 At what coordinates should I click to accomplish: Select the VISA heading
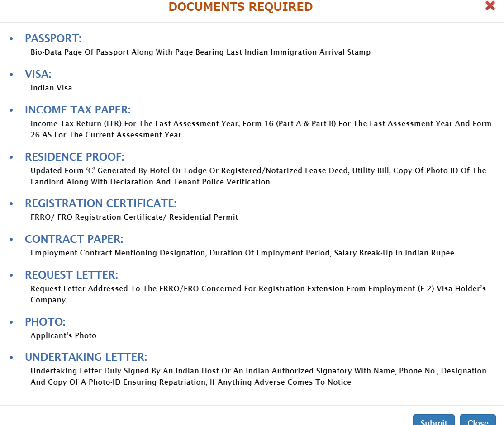(x=38, y=74)
